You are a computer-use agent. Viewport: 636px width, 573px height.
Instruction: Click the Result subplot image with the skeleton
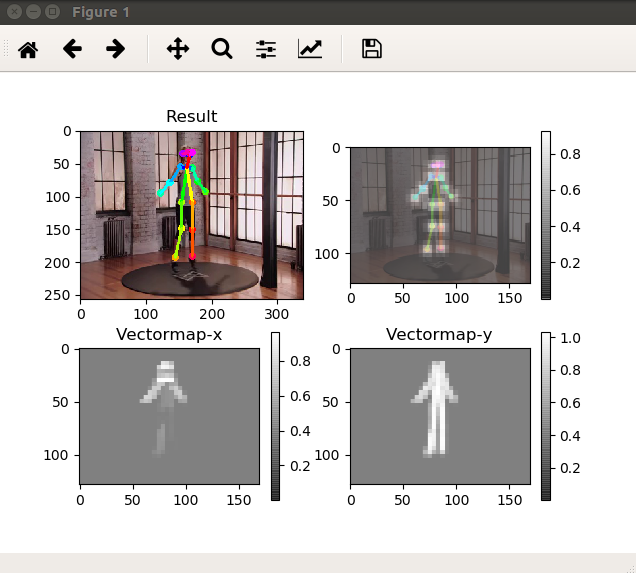point(192,215)
